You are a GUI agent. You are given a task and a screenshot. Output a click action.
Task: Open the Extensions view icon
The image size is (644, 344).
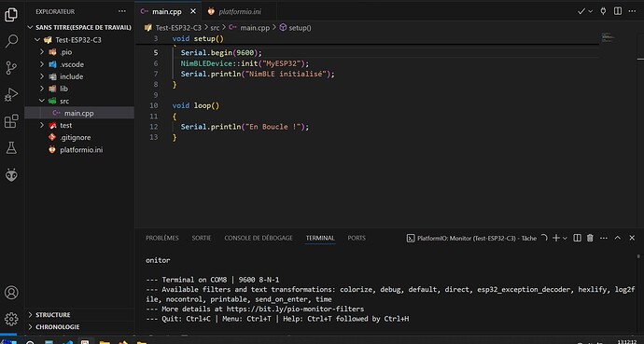coord(11,121)
